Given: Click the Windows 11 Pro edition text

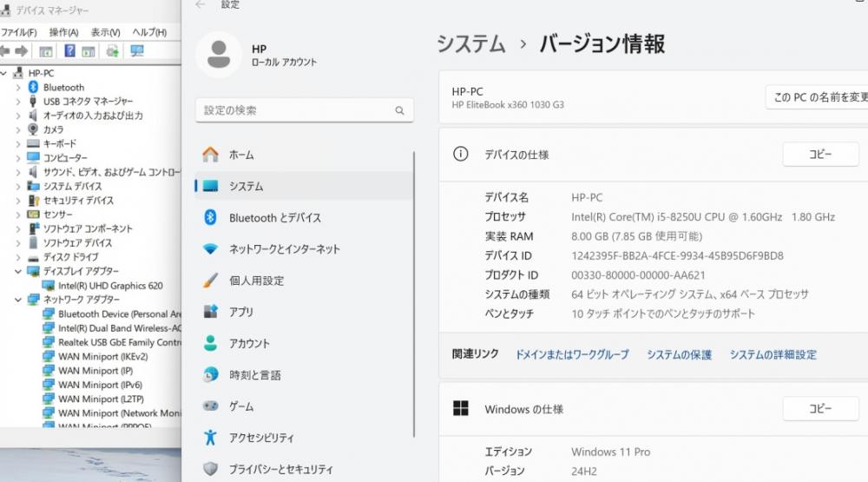Looking at the screenshot, I should (x=610, y=452).
